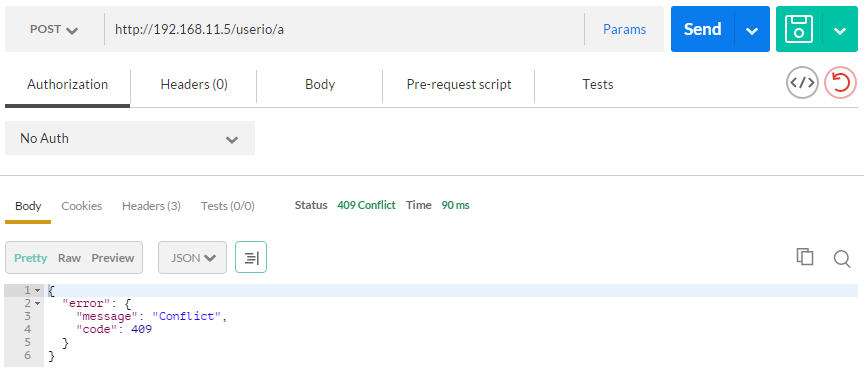Image resolution: width=864 pixels, height=367 pixels.
Task: Open the save options dropdown arrow
Action: 840,30
